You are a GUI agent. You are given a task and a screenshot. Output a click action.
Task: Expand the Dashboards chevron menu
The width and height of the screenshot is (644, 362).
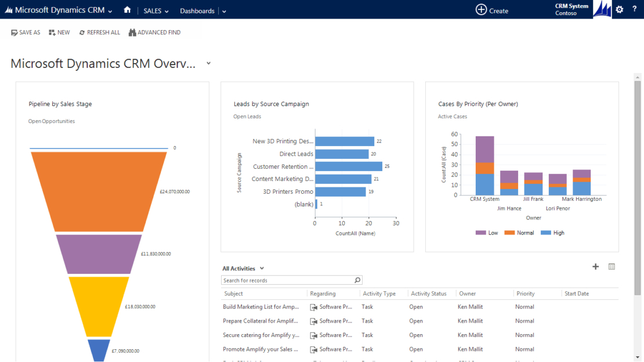(223, 10)
